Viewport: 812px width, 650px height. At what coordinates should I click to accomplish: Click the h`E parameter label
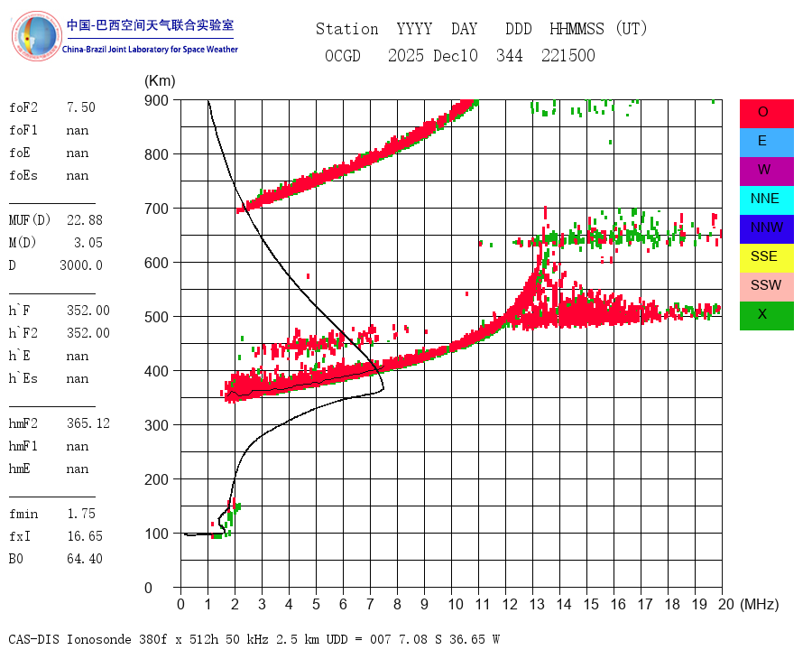pyautogui.click(x=20, y=356)
